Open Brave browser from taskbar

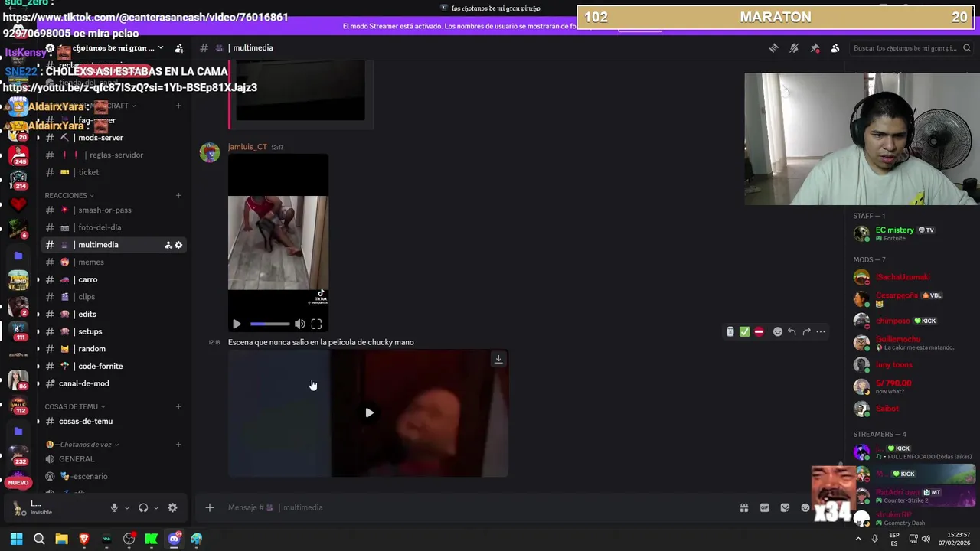[x=84, y=539]
